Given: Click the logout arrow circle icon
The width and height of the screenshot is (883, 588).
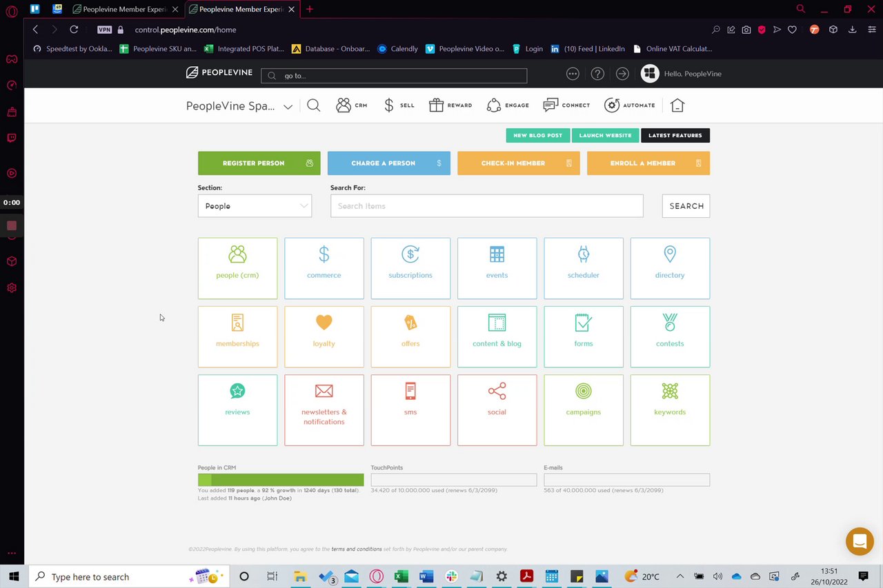Looking at the screenshot, I should (622, 74).
